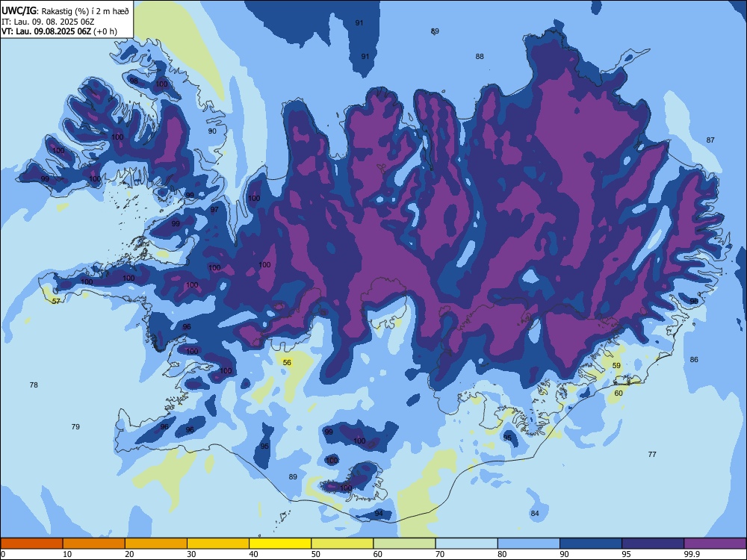The height and width of the screenshot is (560, 747).
Task: Click the map value 86 over the ocean
Action: pos(694,360)
